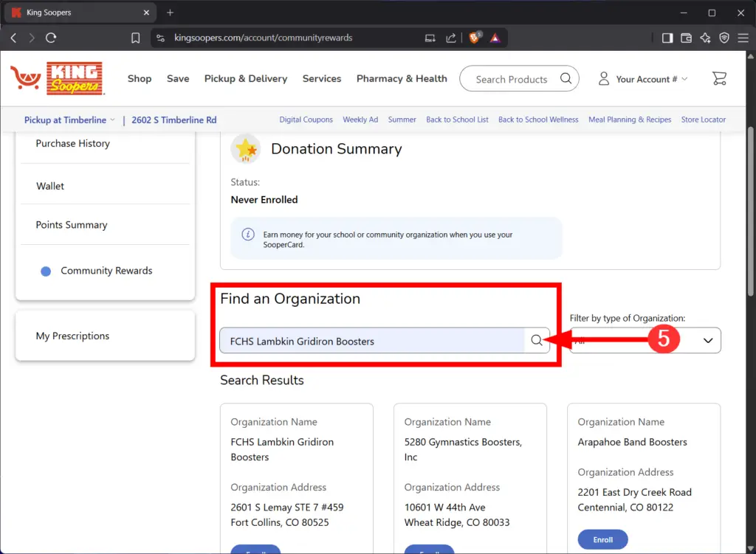
Task: Bookmark this page with bookmark icon
Action: pyautogui.click(x=136, y=38)
